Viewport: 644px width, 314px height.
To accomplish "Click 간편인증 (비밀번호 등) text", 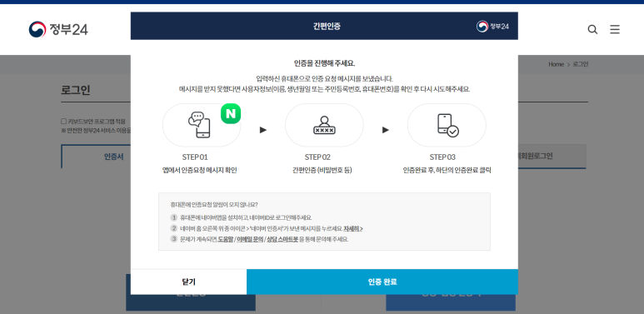I will click(x=322, y=171).
